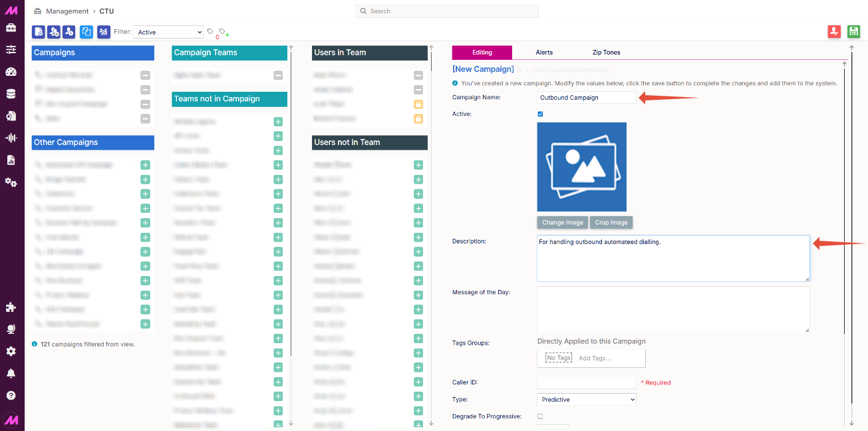This screenshot has height=431, width=868.
Task: Open the help question mark icon
Action: pyautogui.click(x=11, y=395)
